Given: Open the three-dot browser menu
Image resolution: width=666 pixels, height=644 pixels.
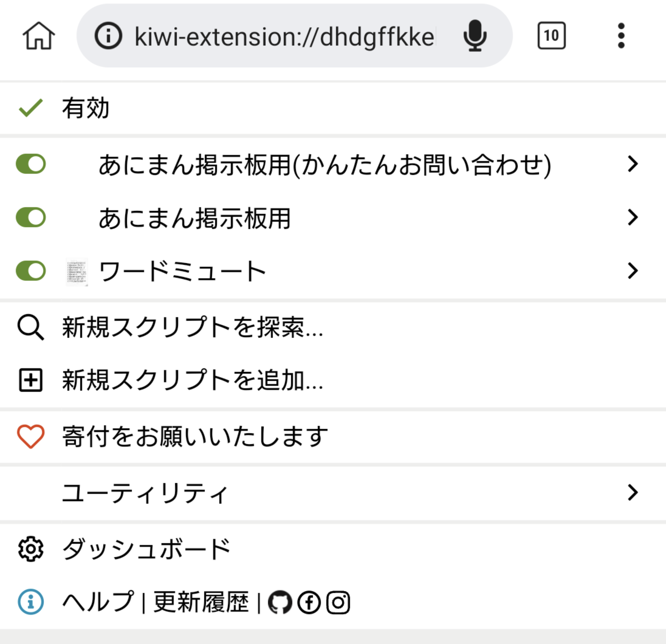Looking at the screenshot, I should [x=621, y=36].
